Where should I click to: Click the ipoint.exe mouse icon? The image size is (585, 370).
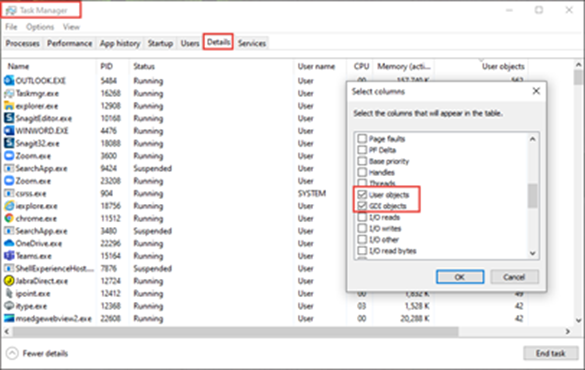tap(9, 293)
